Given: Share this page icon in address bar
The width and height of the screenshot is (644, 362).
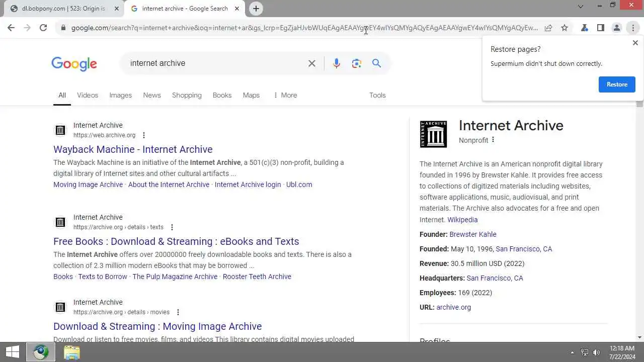Looking at the screenshot, I should (548, 28).
